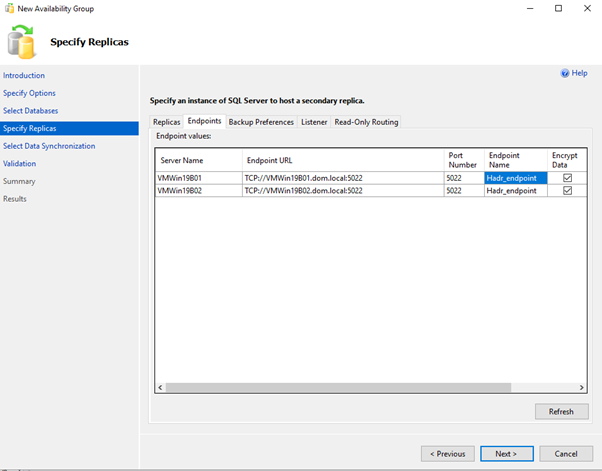The height and width of the screenshot is (471, 602).
Task: Jump to the Select Data Synchronization step
Action: pos(49,146)
